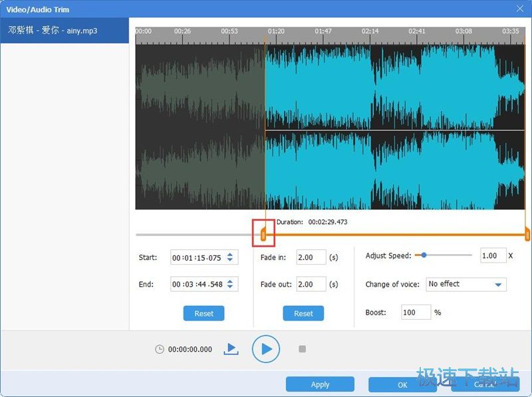This screenshot has width=532, height=397.
Task: Decrease the End time using the down stepper
Action: tap(230, 287)
